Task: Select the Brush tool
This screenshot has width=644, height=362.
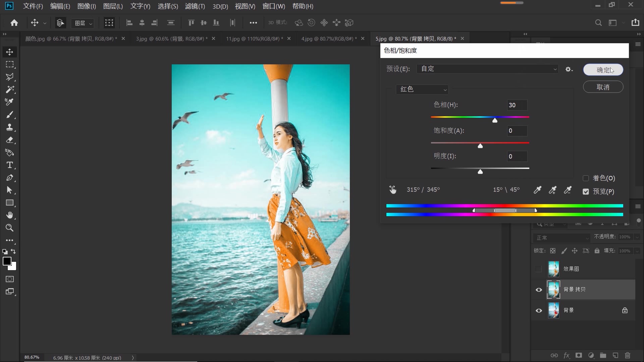Action: coord(10,115)
